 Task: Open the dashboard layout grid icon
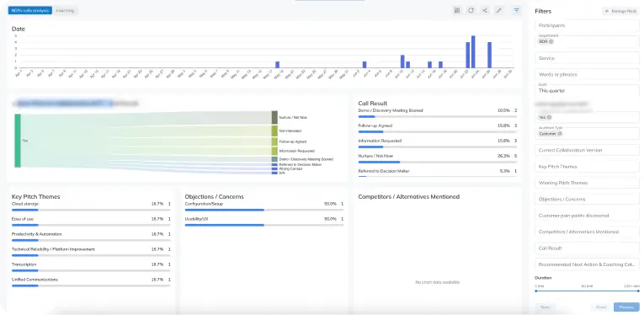tap(457, 10)
